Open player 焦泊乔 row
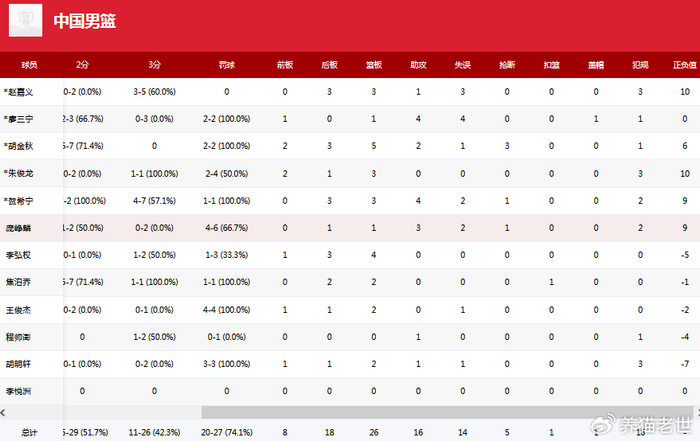 pos(350,282)
